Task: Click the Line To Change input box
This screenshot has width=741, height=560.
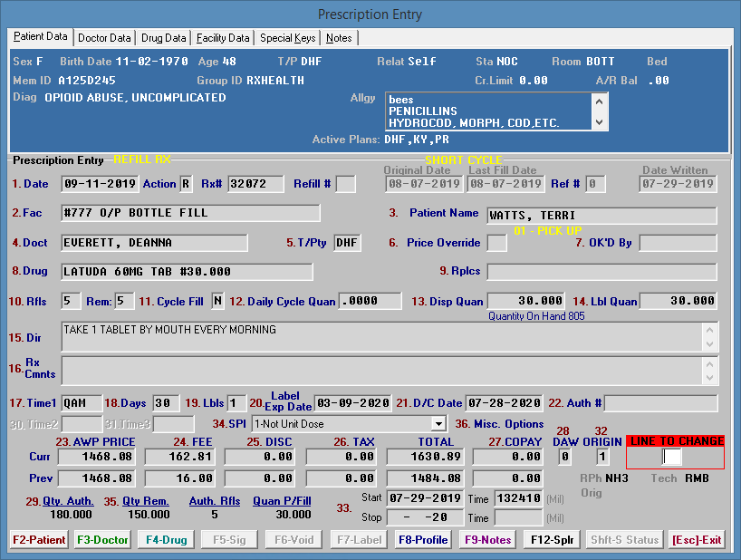Action: tap(672, 457)
